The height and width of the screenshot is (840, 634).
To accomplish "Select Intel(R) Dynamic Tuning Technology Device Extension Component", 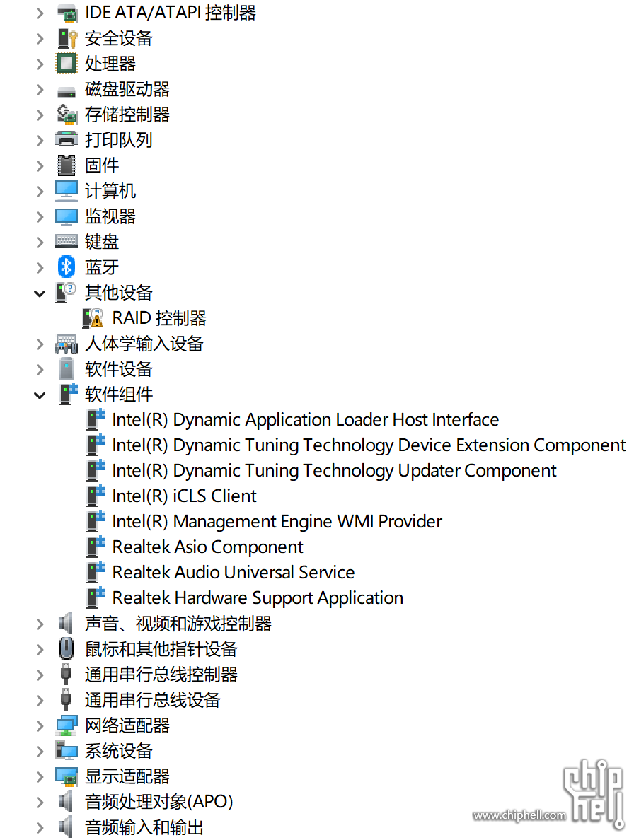I will [x=369, y=445].
